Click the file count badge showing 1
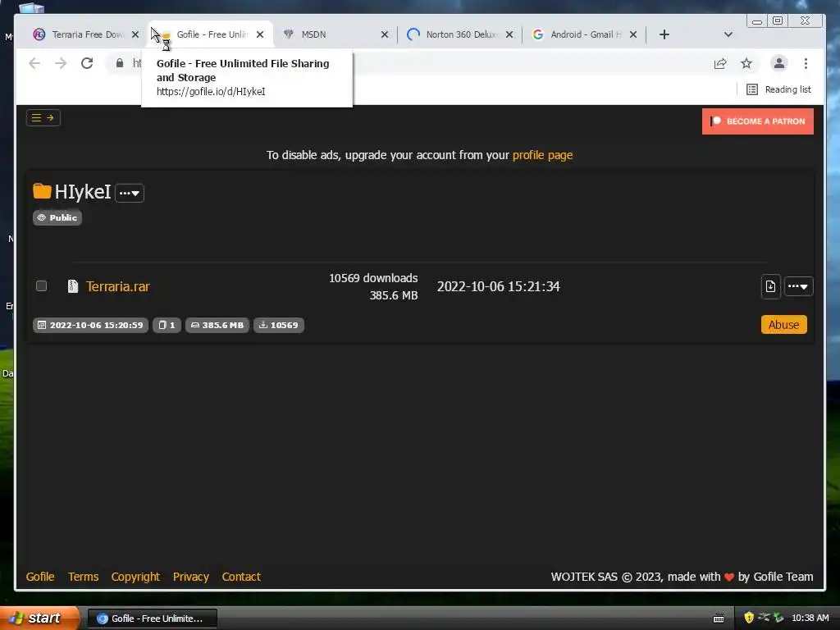 click(x=167, y=325)
